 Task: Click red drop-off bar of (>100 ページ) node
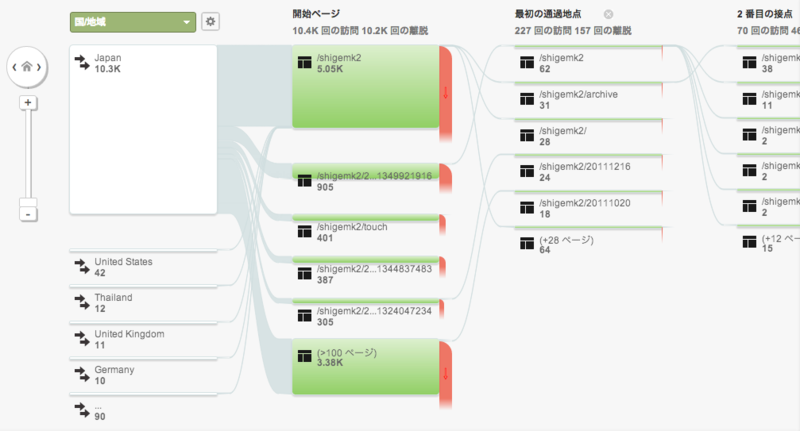(x=445, y=374)
